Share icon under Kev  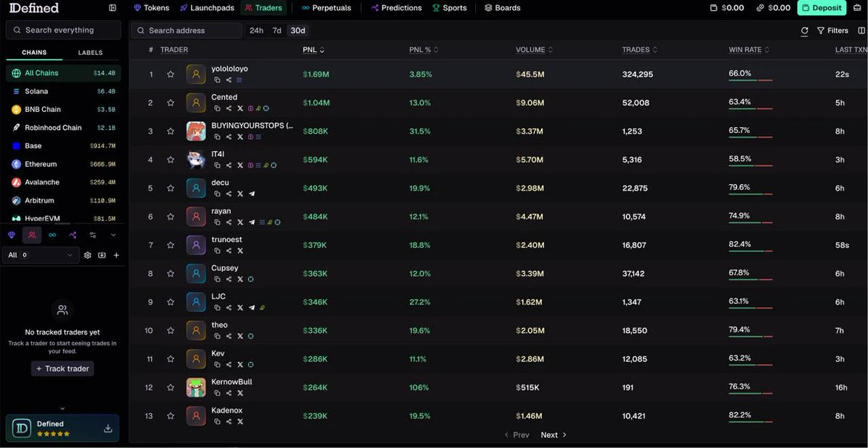click(x=229, y=365)
